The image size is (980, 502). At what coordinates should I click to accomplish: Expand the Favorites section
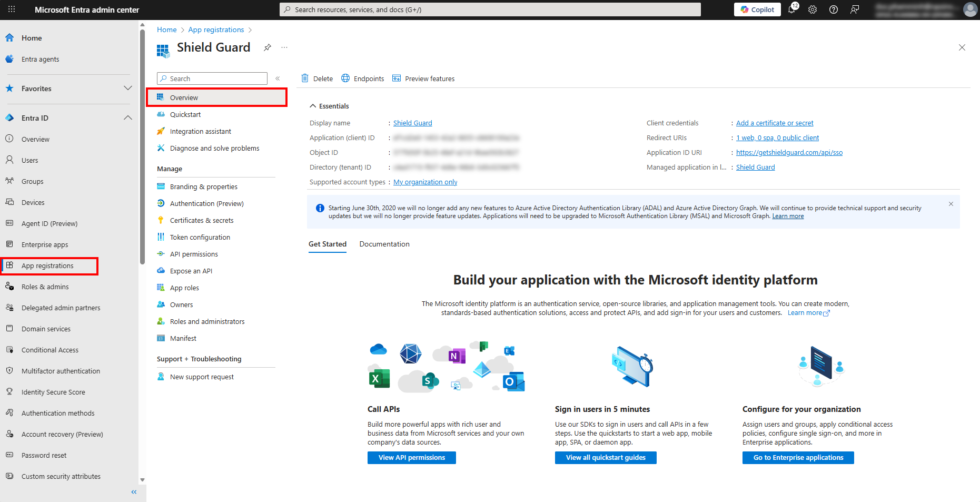pyautogui.click(x=127, y=88)
